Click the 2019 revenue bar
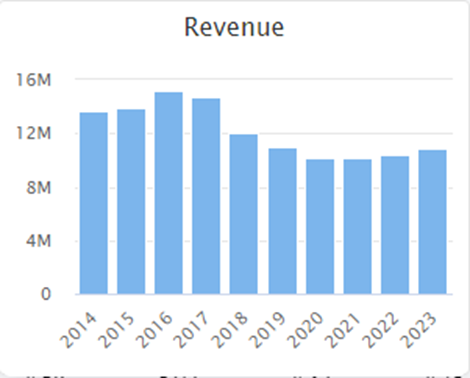Image resolution: width=470 pixels, height=378 pixels. tap(283, 221)
